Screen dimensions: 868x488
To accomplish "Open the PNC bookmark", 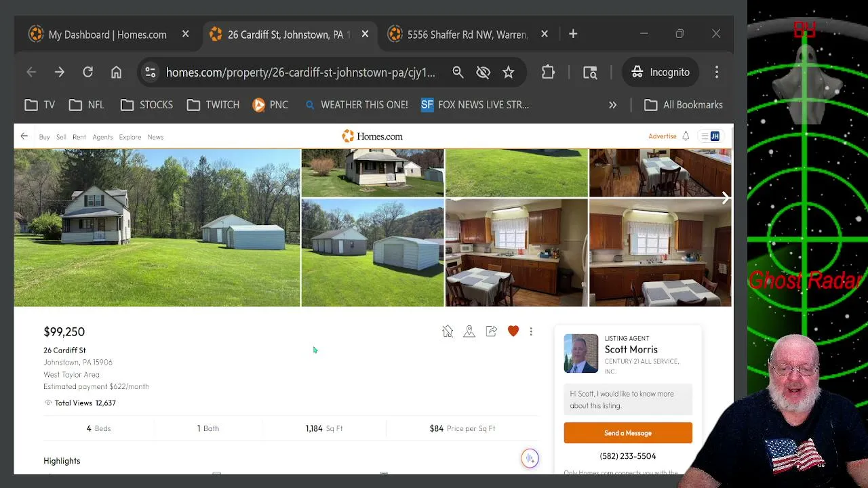I will (271, 105).
